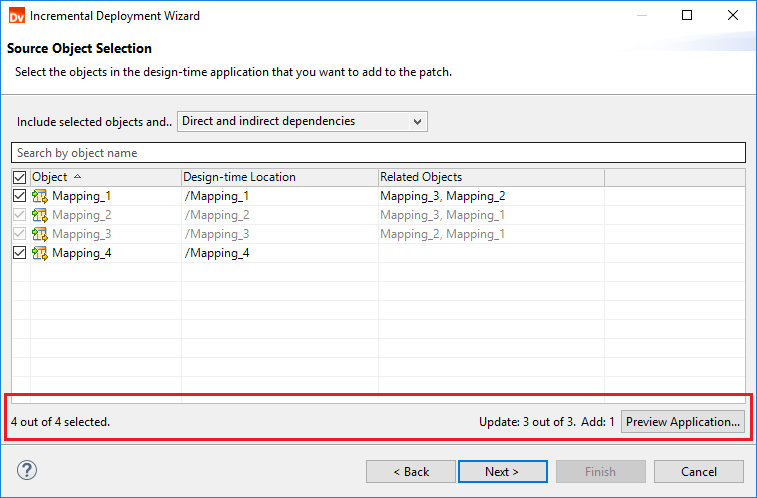
Task: Cancel the deployment wizard
Action: [x=699, y=471]
